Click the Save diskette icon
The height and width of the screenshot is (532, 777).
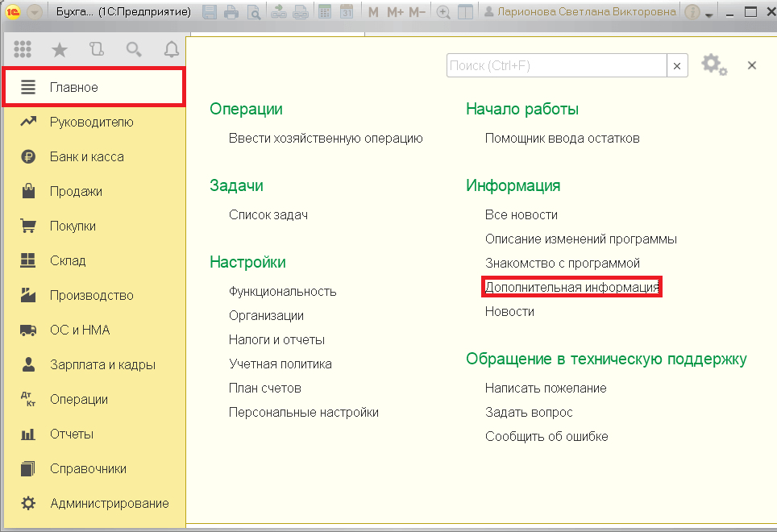coord(210,12)
